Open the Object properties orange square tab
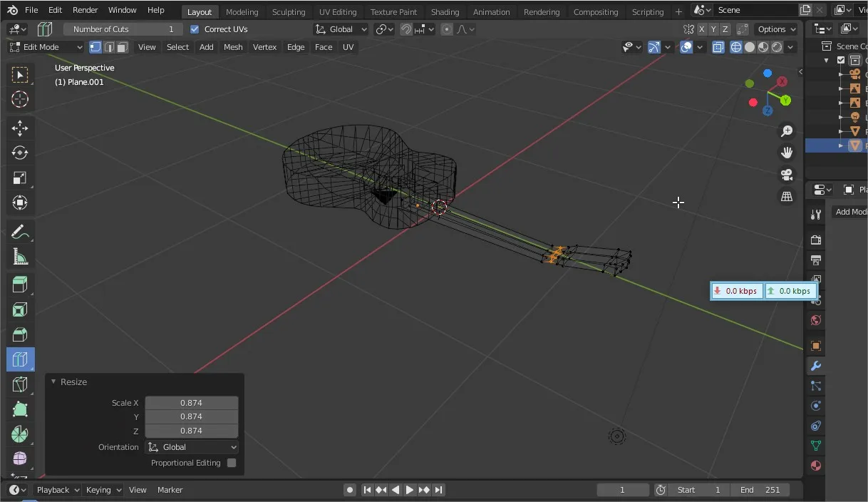The height and width of the screenshot is (502, 868). point(816,346)
